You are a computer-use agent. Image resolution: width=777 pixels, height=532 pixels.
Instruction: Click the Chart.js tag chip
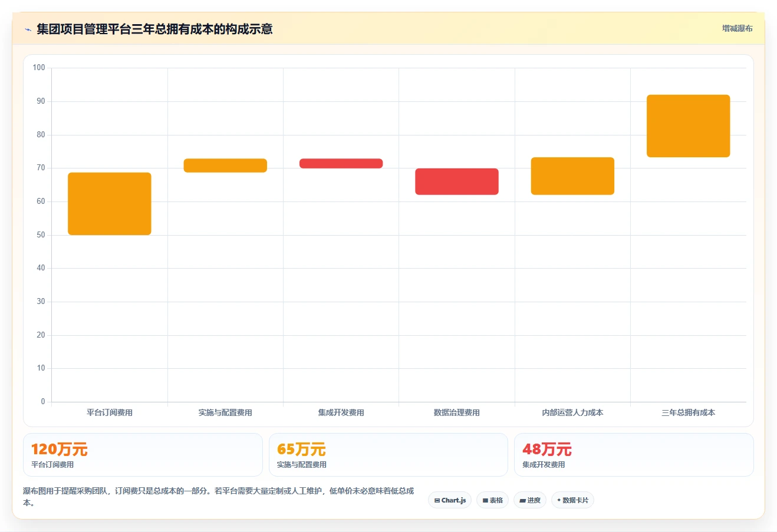(x=450, y=500)
